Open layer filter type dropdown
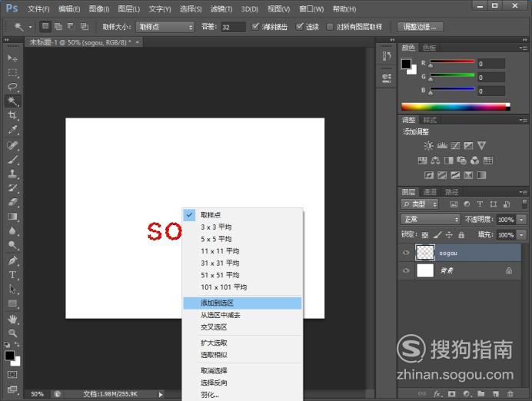This screenshot has height=401, width=532. (419, 204)
